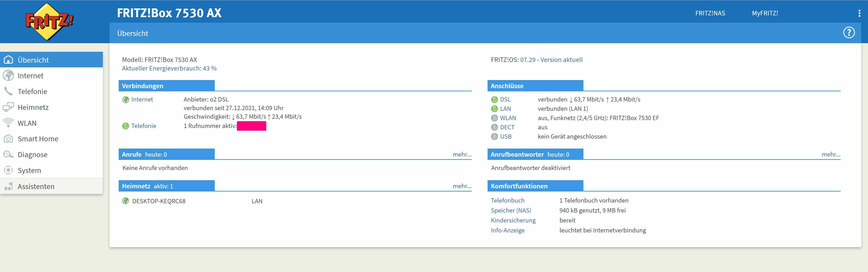Screen dimensions: 868x272
Task: Click the Heimnetz network icon in sidebar
Action: [8, 107]
